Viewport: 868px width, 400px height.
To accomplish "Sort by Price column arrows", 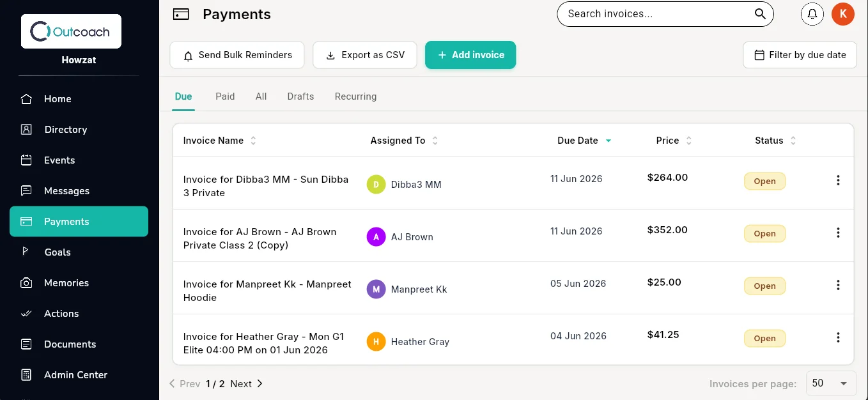I will pos(688,141).
